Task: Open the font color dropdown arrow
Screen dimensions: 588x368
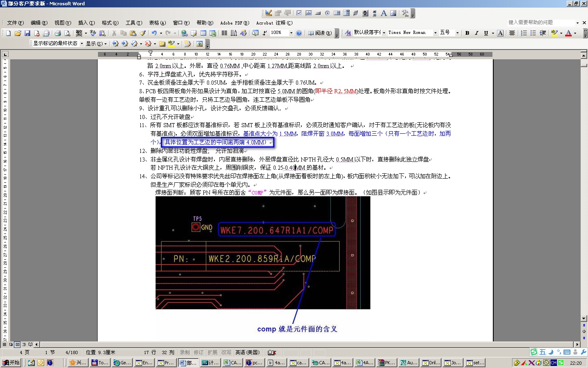Action: [575, 33]
